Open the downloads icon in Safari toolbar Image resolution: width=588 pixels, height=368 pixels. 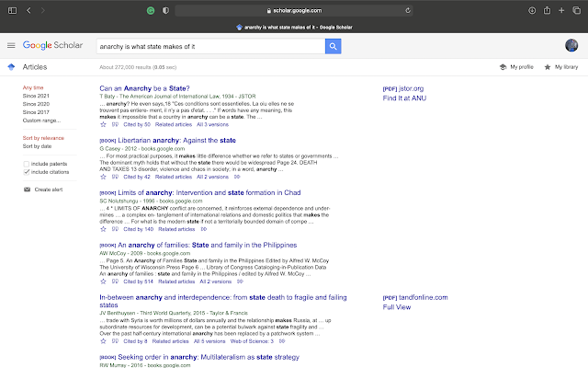532,10
